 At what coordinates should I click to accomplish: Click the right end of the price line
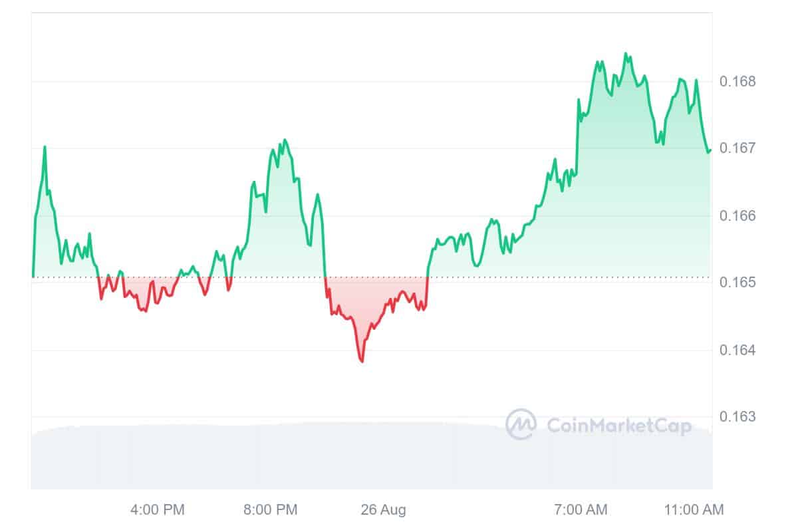click(710, 150)
